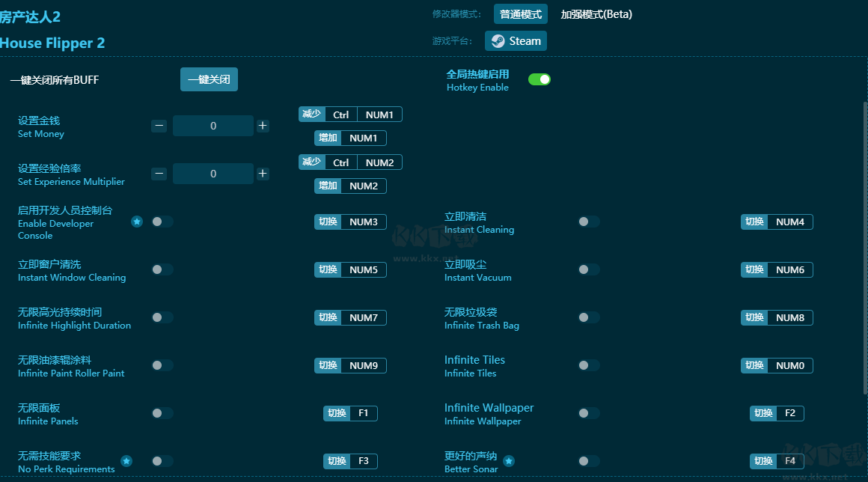Click star icon beside Enable Developer Console

(137, 222)
